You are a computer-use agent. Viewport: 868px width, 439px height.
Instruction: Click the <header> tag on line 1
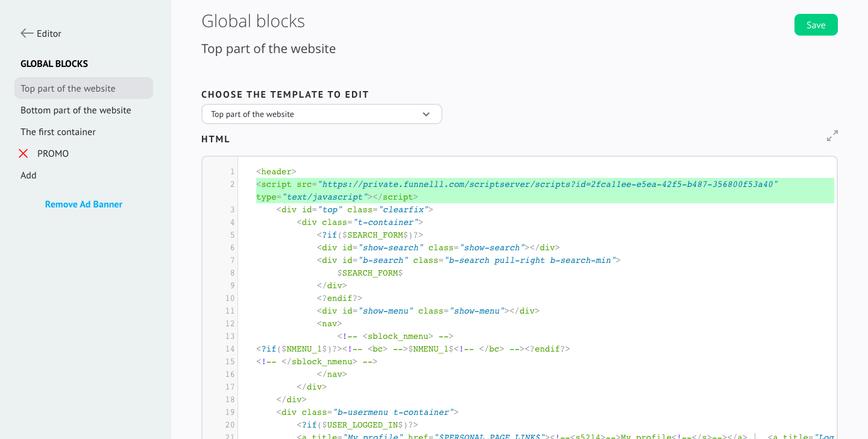click(276, 172)
